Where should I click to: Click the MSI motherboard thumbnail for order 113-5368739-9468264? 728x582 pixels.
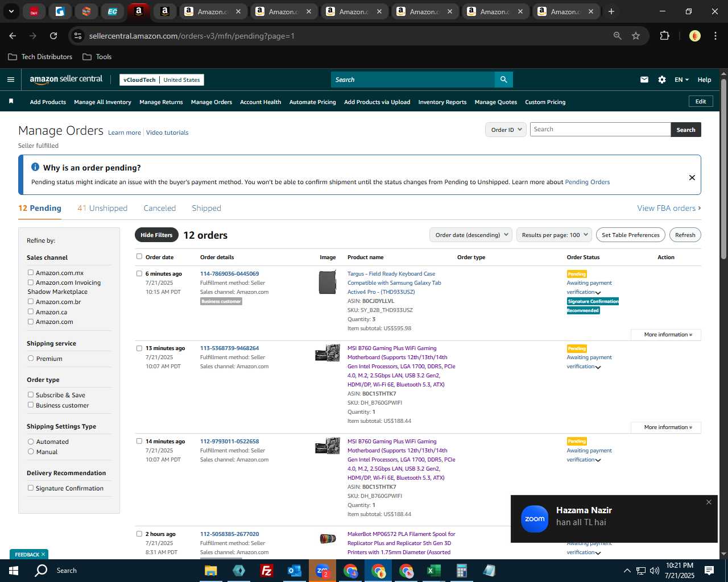[328, 353]
